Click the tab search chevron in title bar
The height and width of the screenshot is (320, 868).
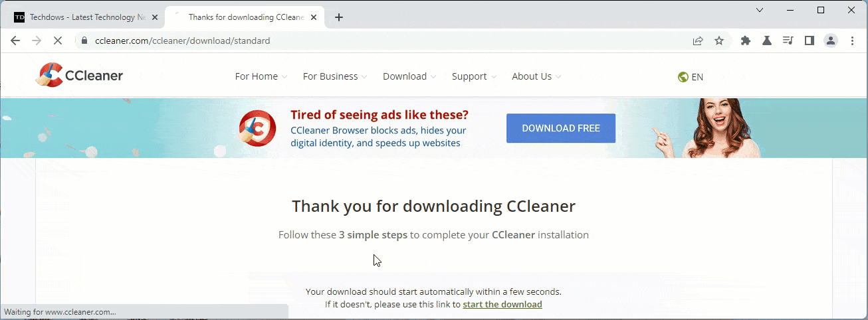tap(760, 10)
